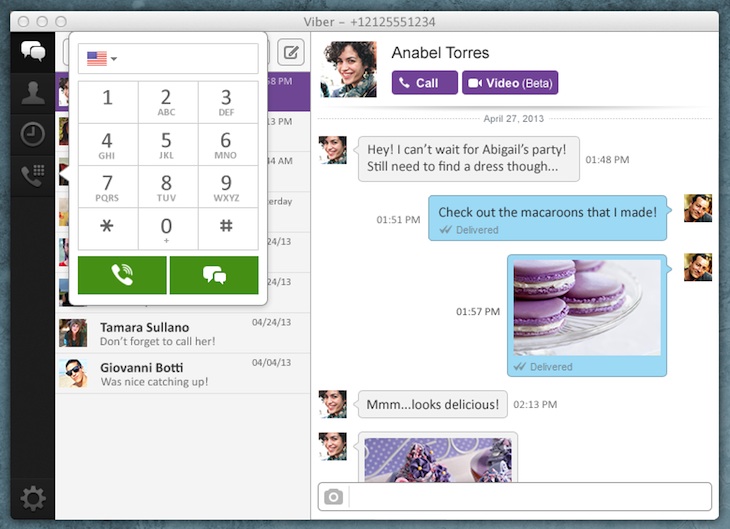Click the 'Mmm...looks delicious!' message bubble
Viewport: 730px width, 529px height.
pos(433,404)
